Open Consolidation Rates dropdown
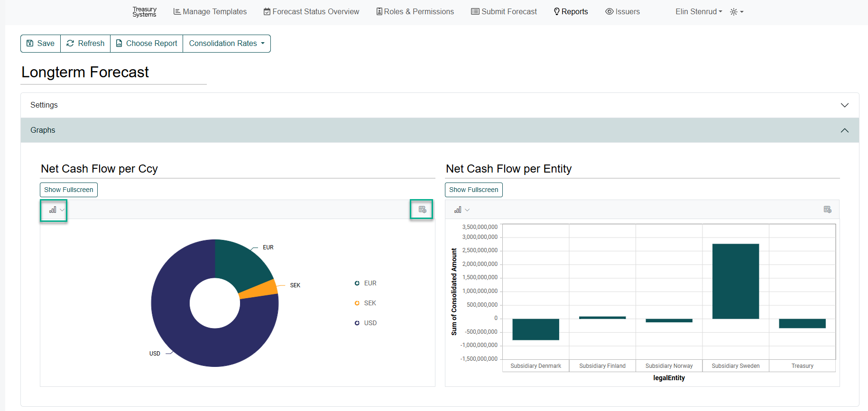 click(x=227, y=44)
